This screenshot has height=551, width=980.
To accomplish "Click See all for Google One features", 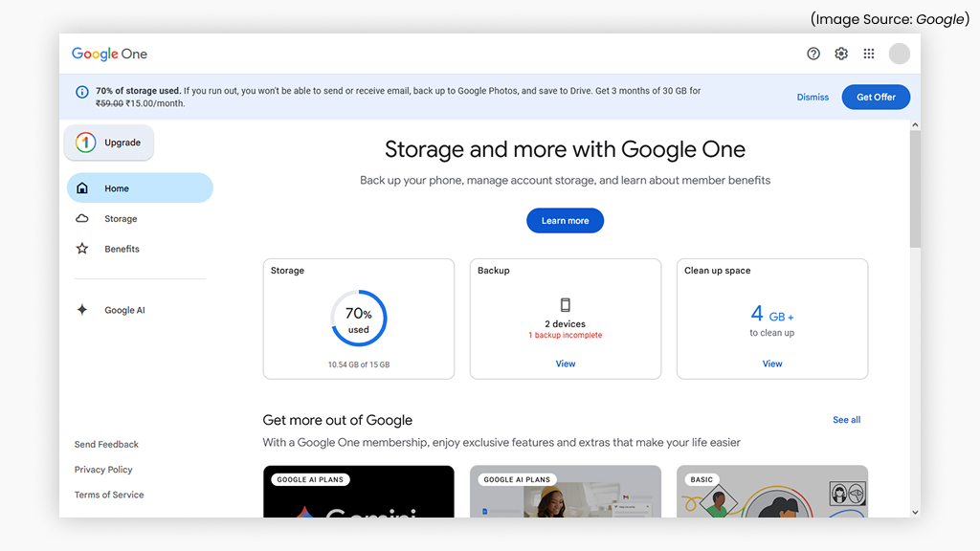I will click(846, 419).
